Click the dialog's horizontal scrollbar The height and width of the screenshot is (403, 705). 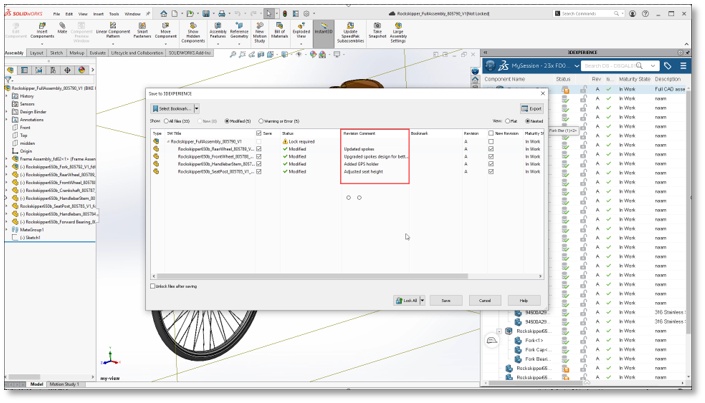(312, 276)
